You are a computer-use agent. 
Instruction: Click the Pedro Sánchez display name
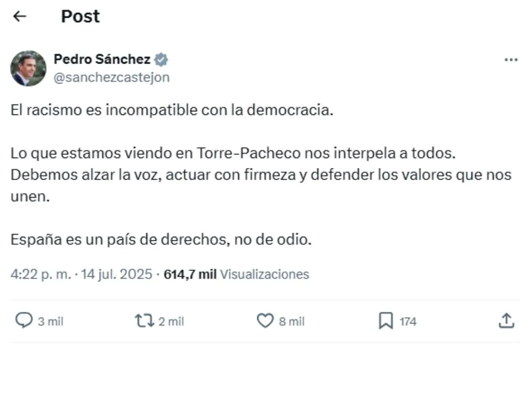102,59
